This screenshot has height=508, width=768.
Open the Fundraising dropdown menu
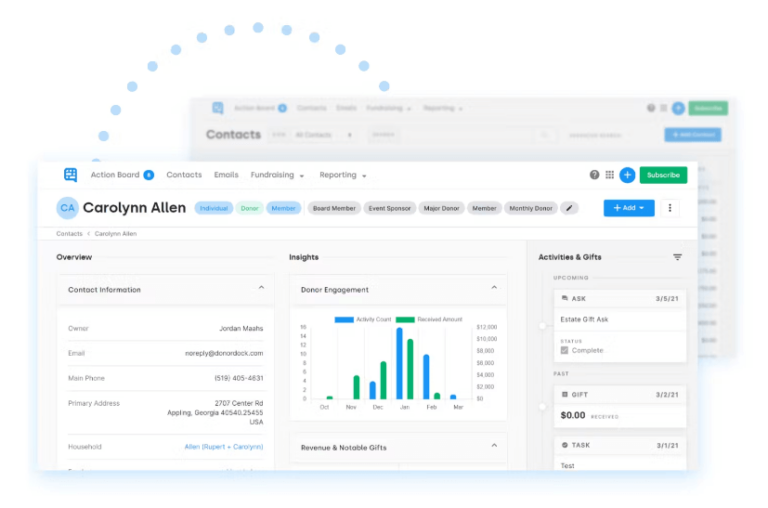click(x=278, y=175)
